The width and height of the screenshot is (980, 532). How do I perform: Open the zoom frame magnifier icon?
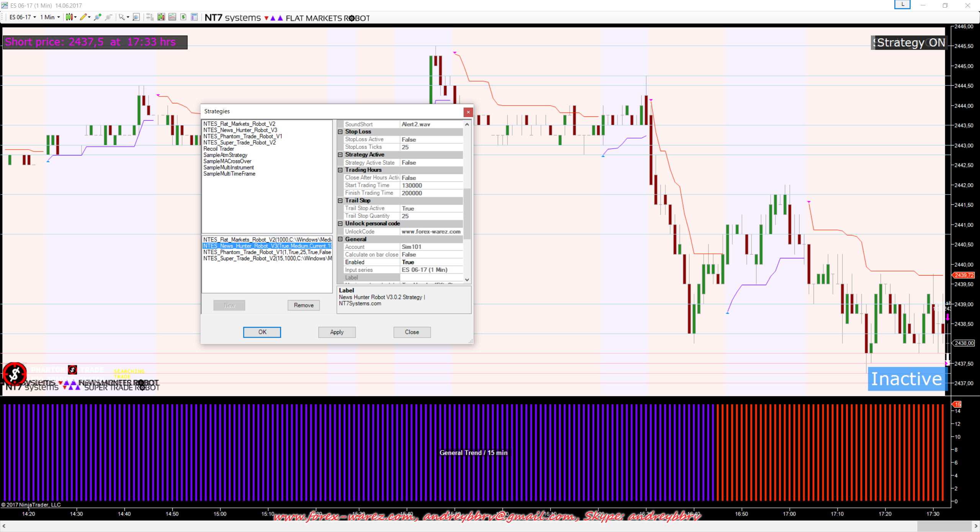coord(136,17)
